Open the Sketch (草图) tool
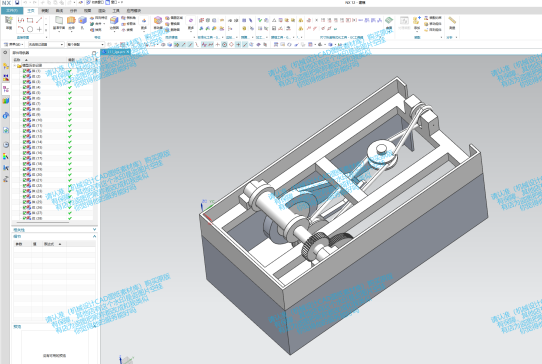Viewport: 542px width, 364px height. coord(9,23)
